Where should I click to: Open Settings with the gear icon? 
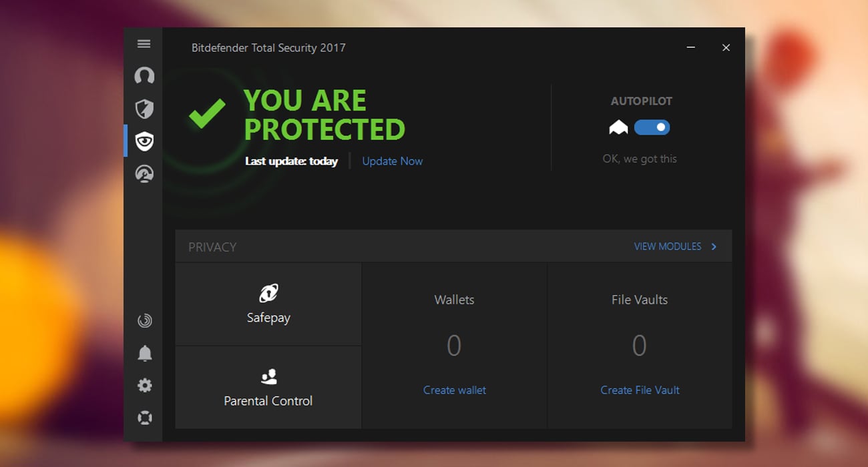144,385
